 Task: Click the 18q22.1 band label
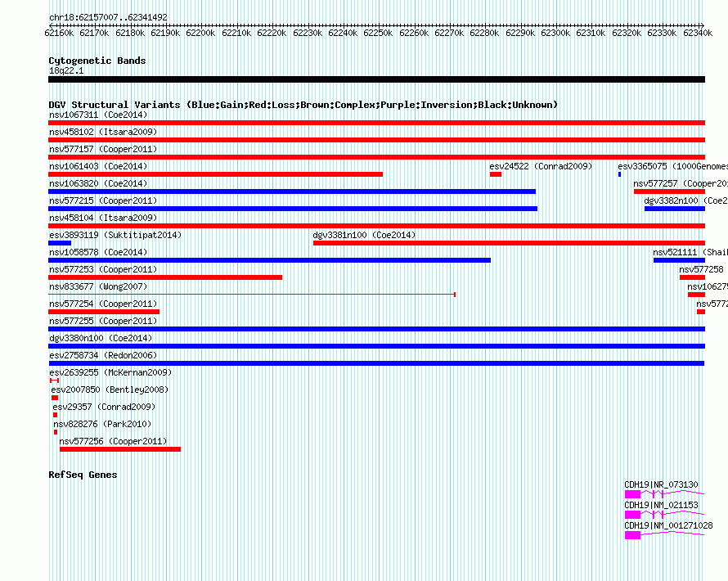pyautogui.click(x=66, y=70)
